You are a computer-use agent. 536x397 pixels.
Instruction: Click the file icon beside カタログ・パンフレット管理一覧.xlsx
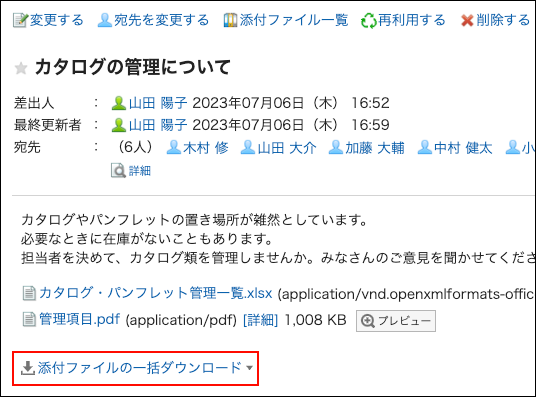coord(29,293)
